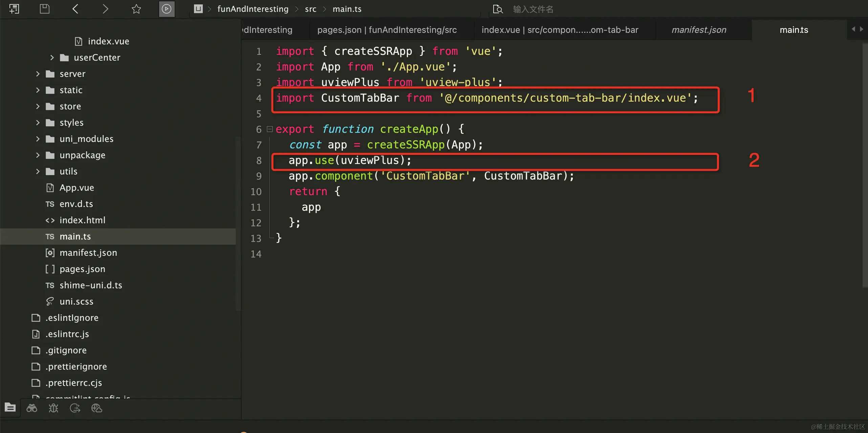Expand the utils folder
The image size is (868, 433).
click(x=38, y=171)
